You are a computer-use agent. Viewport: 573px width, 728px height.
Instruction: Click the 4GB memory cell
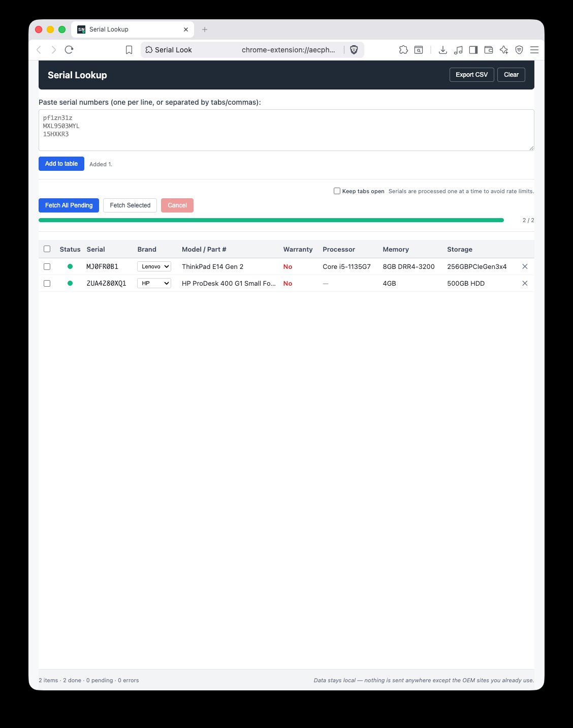(x=389, y=283)
